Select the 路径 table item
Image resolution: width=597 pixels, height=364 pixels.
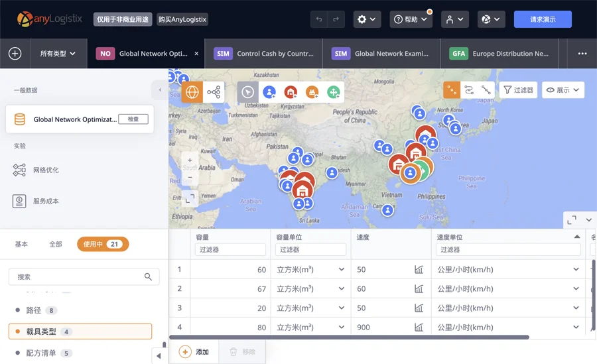(80, 310)
